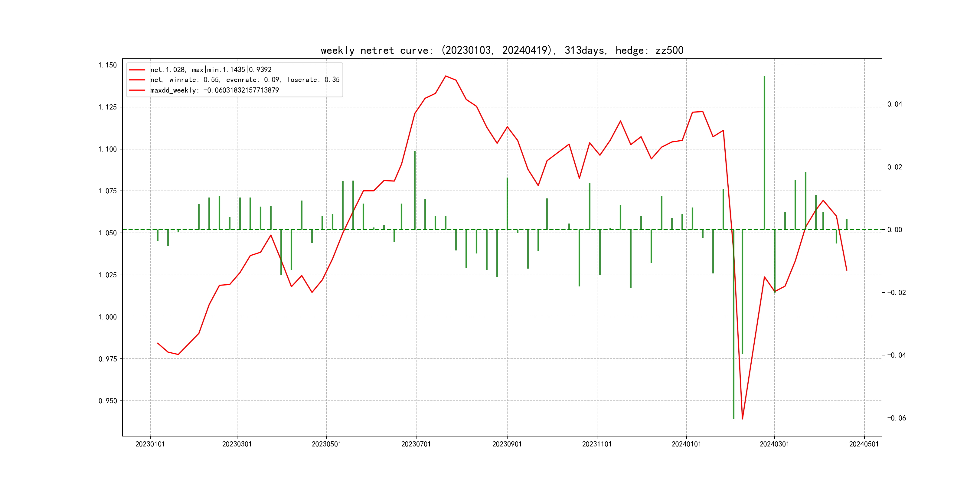
Task: Click the -0.06 right axis label
Action: (896, 418)
